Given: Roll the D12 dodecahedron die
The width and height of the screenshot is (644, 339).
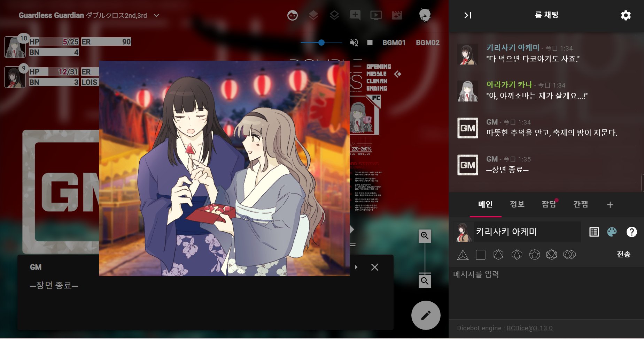Looking at the screenshot, I should [535, 255].
